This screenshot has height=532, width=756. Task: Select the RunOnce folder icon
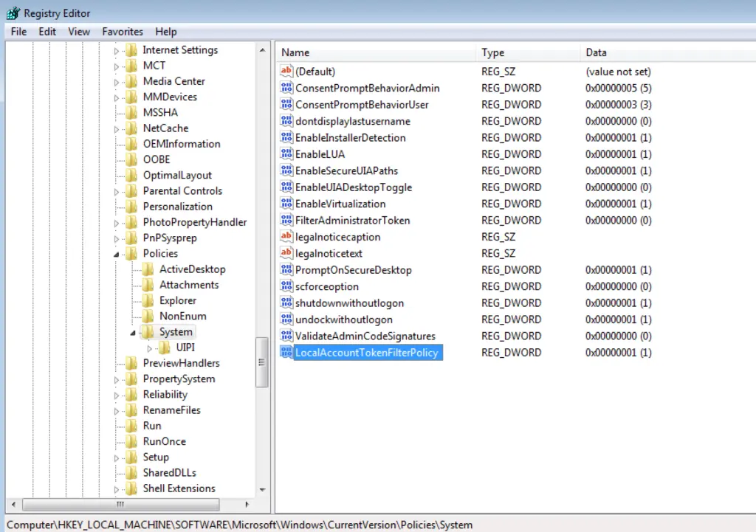click(131, 441)
